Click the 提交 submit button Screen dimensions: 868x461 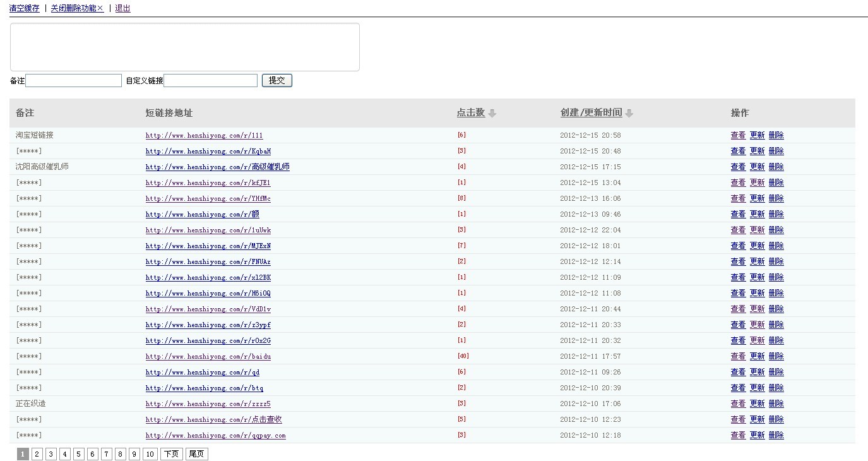[x=277, y=81]
